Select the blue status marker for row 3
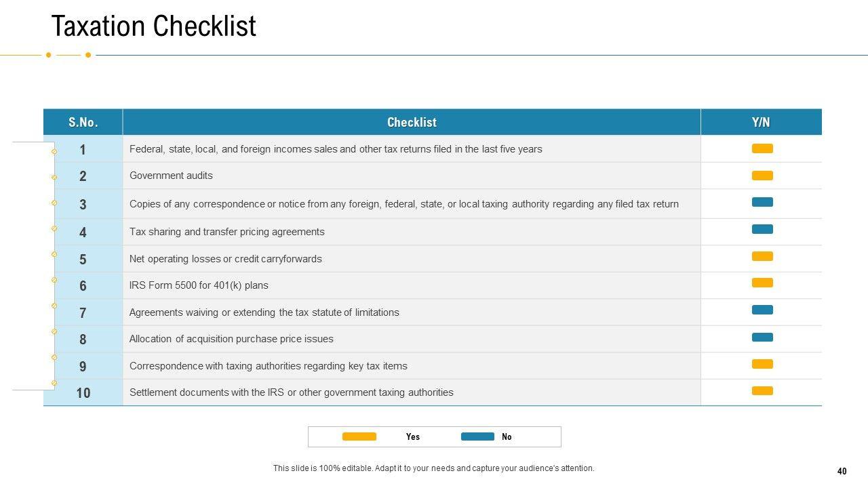The height and width of the screenshot is (488, 868). tap(762, 202)
